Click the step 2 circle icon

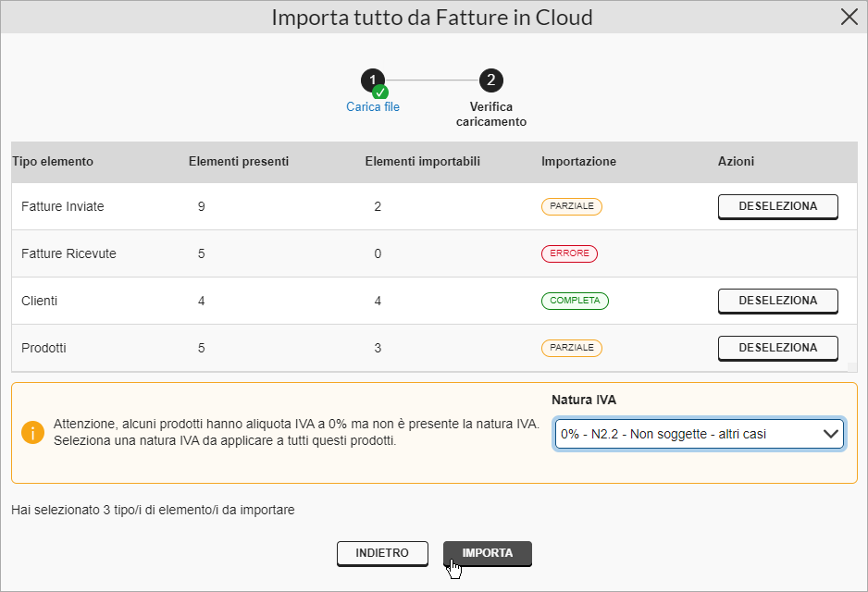491,80
